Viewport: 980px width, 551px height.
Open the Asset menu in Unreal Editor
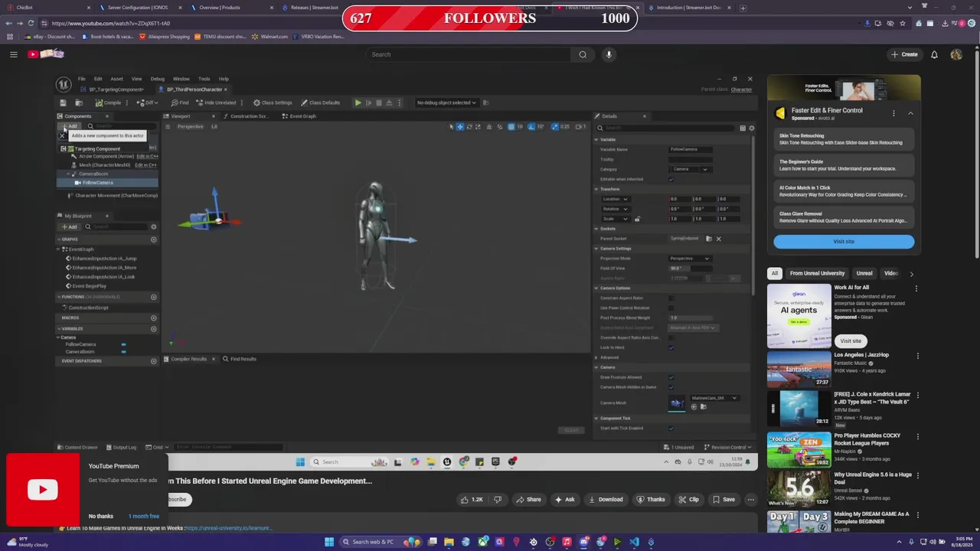(x=116, y=79)
